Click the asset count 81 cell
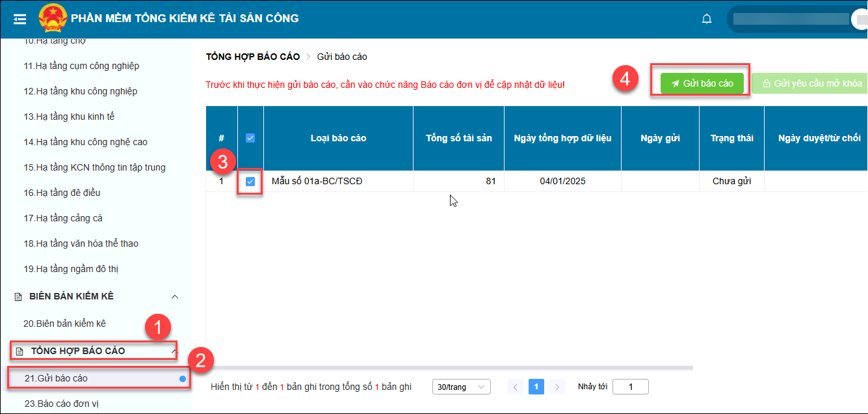The image size is (868, 414). click(x=459, y=181)
